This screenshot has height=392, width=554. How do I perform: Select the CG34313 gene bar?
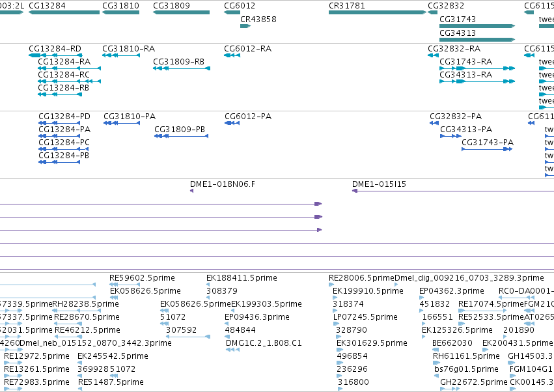click(x=477, y=40)
